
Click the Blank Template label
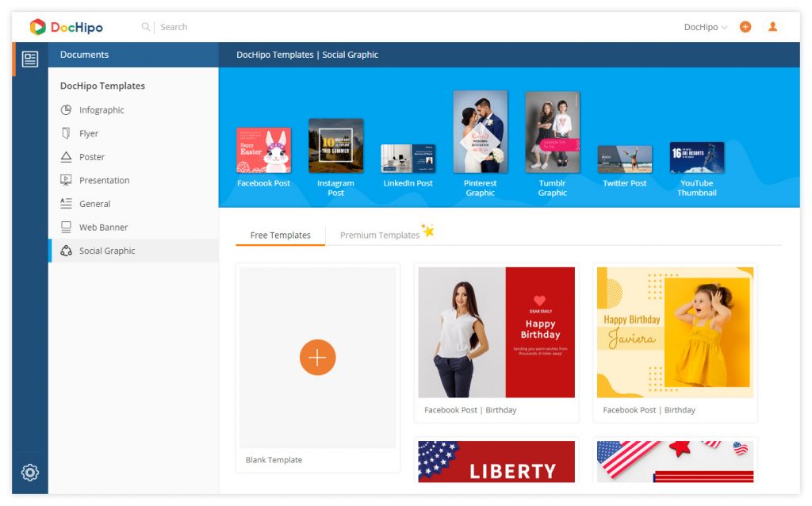pyautogui.click(x=274, y=460)
